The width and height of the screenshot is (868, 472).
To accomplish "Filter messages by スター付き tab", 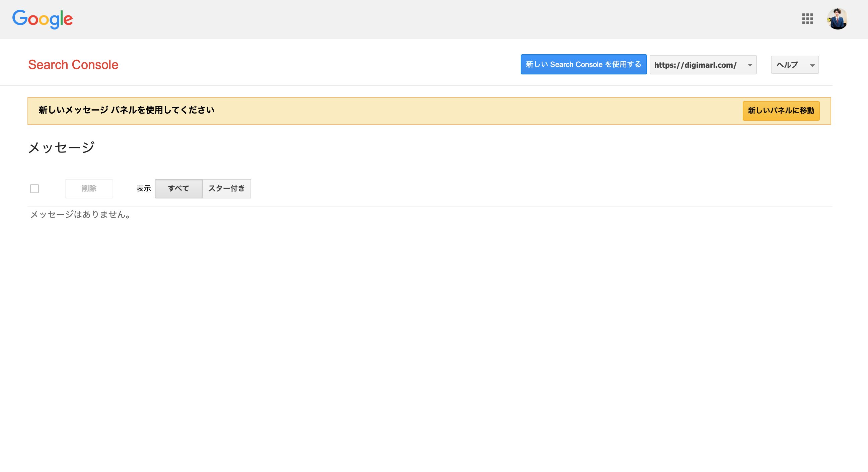I will [226, 189].
